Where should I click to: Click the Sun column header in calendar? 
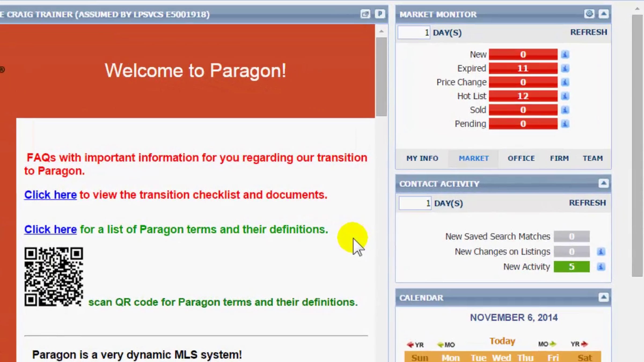coord(420,358)
